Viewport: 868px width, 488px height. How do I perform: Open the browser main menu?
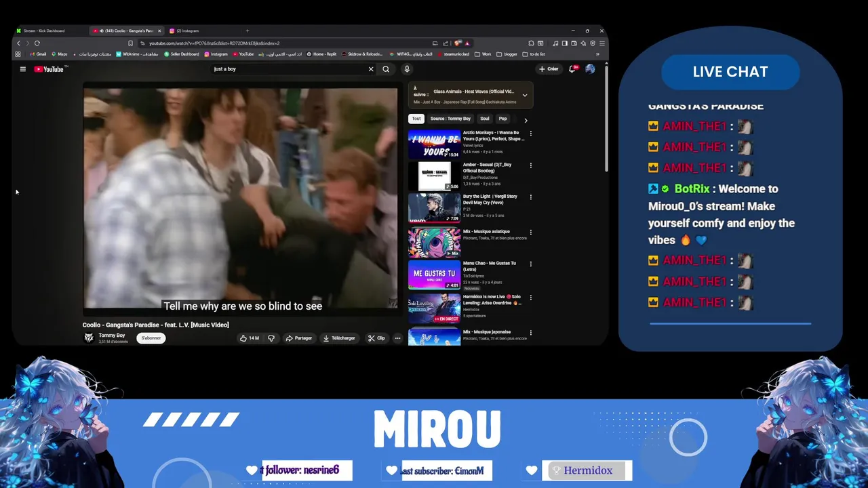point(601,43)
